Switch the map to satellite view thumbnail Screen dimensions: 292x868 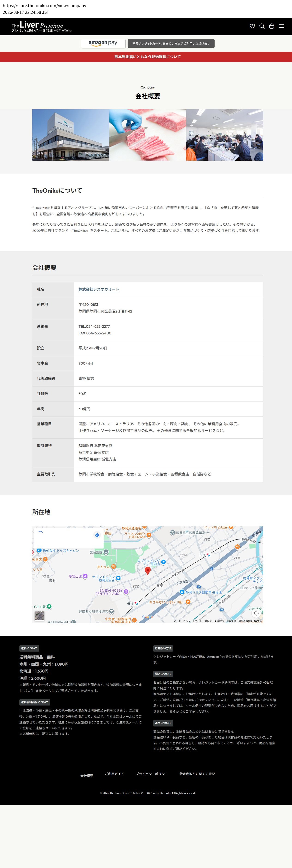[39, 616]
